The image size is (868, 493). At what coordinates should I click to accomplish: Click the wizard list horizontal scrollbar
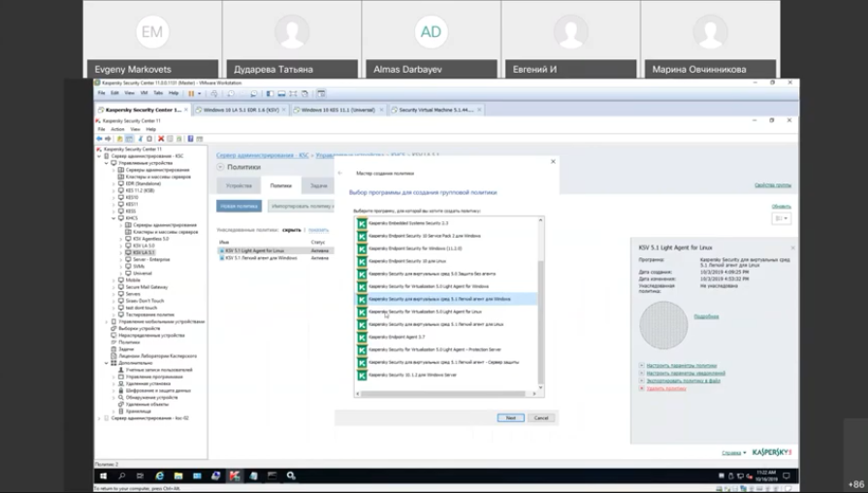point(443,394)
